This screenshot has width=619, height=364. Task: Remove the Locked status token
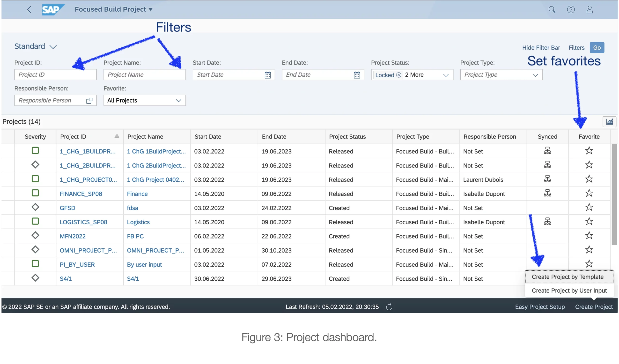[399, 75]
